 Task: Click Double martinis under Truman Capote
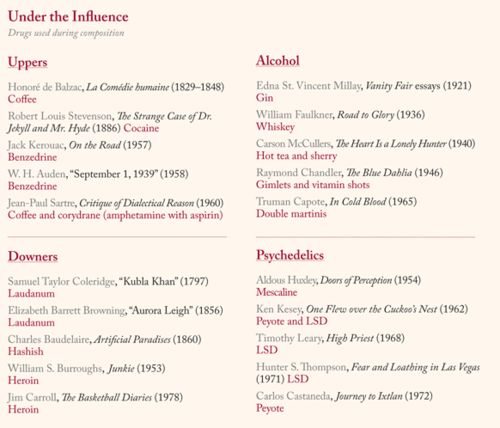click(291, 214)
